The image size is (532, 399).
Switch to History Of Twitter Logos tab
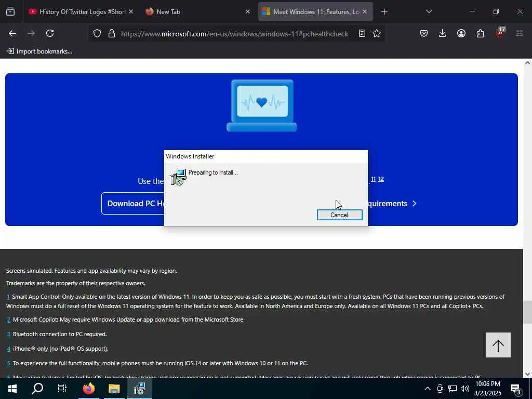[81, 11]
